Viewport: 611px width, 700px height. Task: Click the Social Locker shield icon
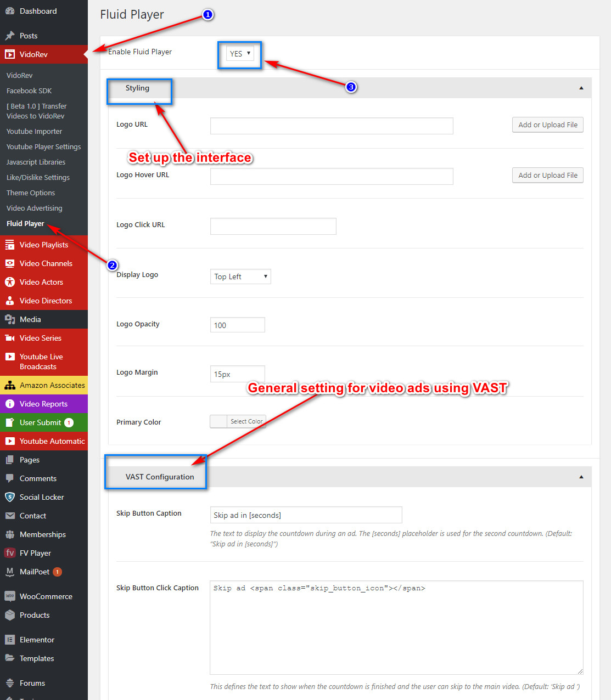tap(10, 497)
